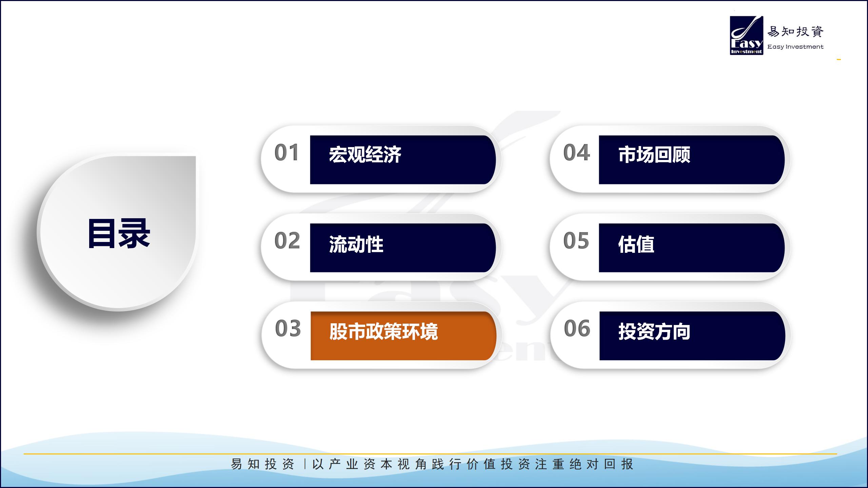Viewport: 868px width, 488px height.
Task: Click the number 04 label
Action: tap(576, 152)
